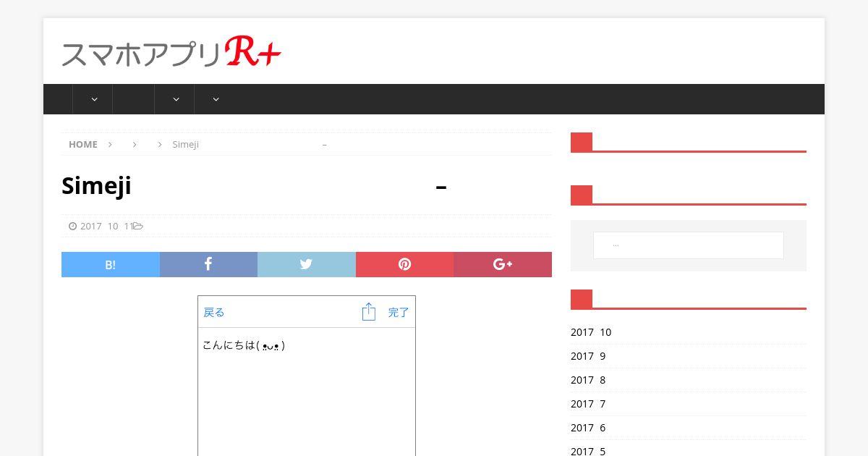This screenshot has width=868, height=456.
Task: Go to HOME in the breadcrumb
Action: 83,144
